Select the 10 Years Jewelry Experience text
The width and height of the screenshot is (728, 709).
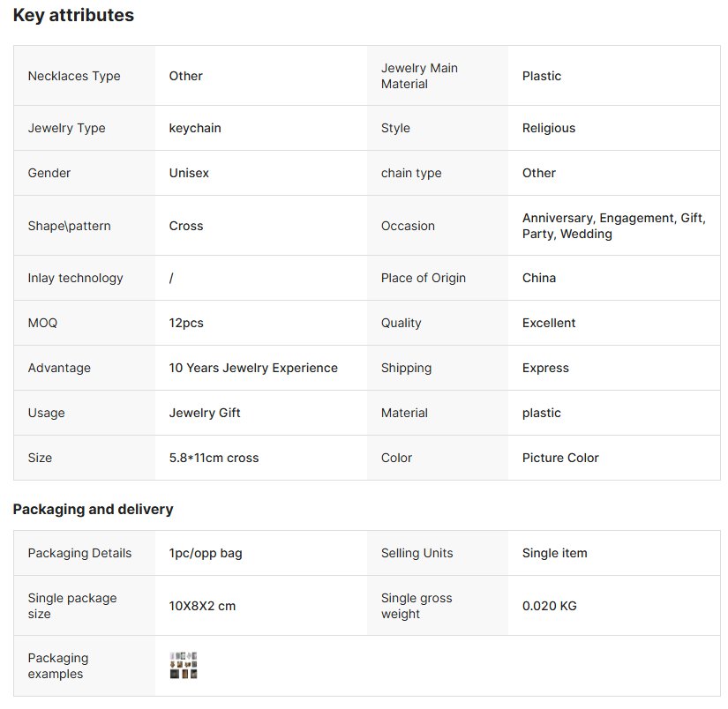[253, 368]
